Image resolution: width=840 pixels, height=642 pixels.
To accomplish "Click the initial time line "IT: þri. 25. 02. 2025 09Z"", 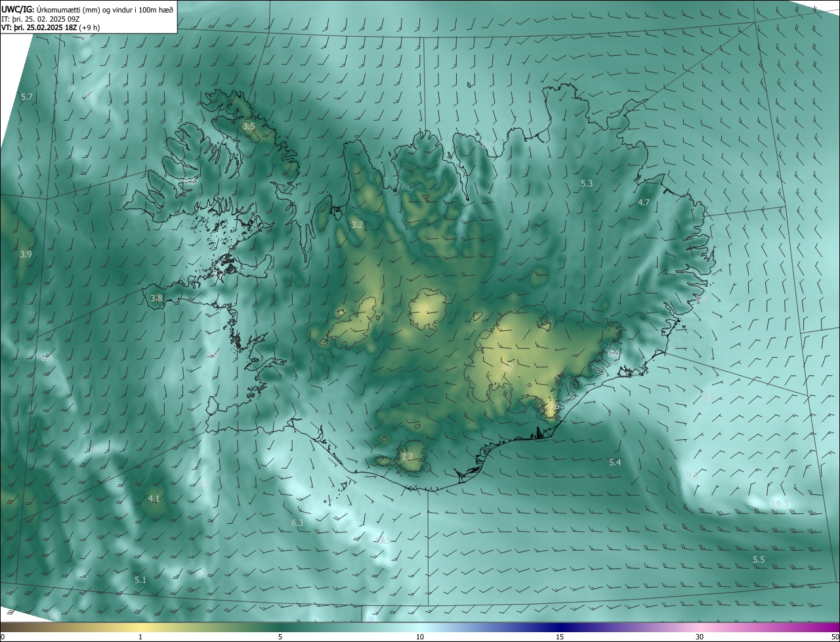I will pyautogui.click(x=41, y=19).
